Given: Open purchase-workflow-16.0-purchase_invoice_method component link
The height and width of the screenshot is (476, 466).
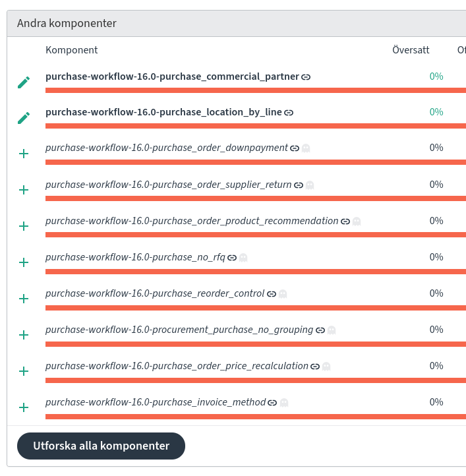Looking at the screenshot, I should pyautogui.click(x=156, y=402).
